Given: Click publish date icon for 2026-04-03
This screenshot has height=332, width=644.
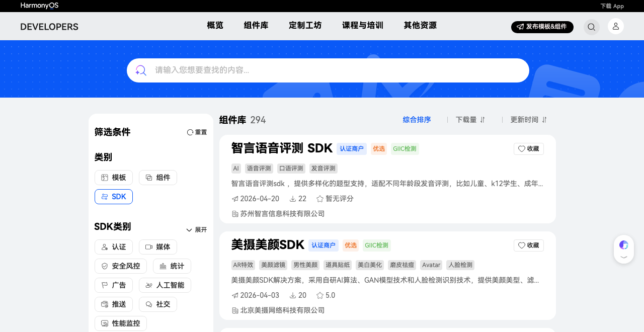Looking at the screenshot, I should 235,296.
